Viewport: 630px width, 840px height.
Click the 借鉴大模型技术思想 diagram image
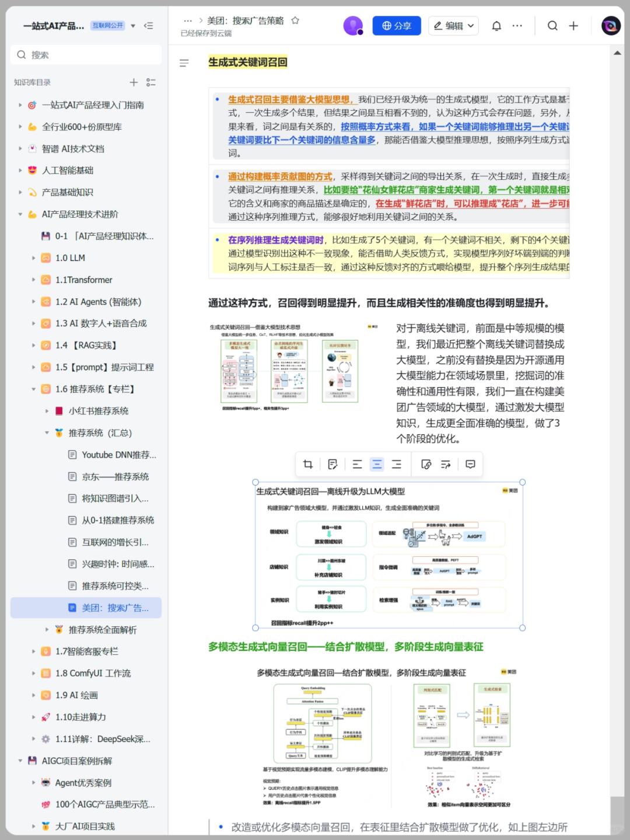295,367
